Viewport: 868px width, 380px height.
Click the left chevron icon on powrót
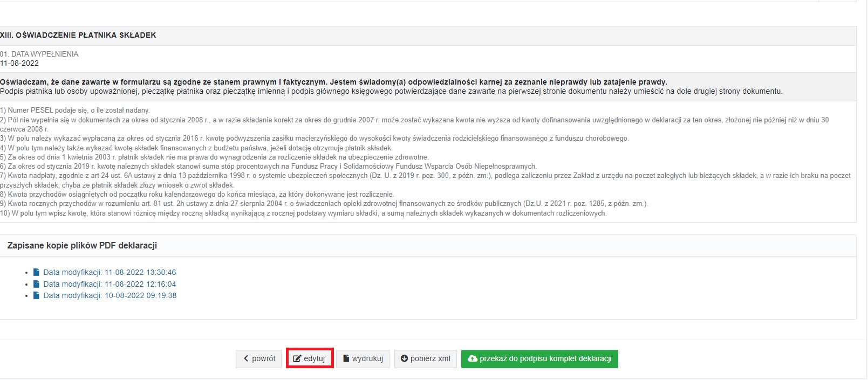coord(246,358)
